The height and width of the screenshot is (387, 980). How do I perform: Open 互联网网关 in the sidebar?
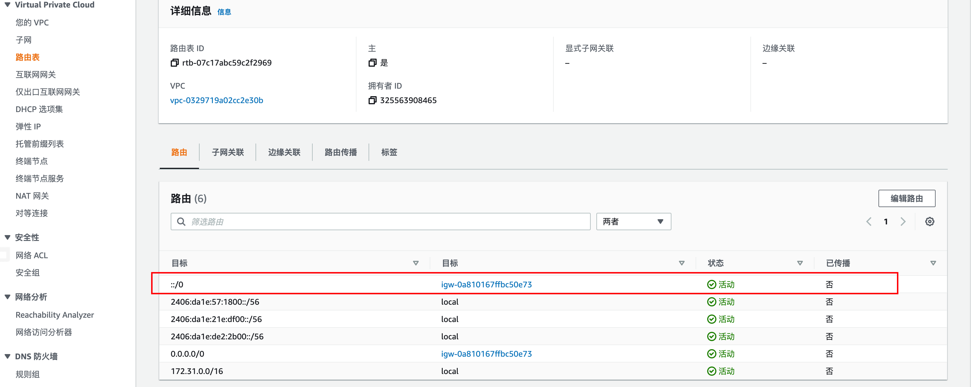pos(36,75)
